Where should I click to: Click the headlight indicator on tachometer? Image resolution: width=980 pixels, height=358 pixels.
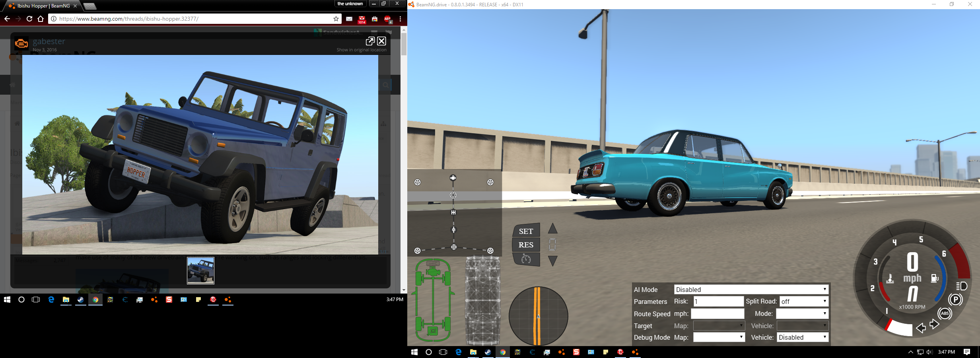pyautogui.click(x=961, y=286)
